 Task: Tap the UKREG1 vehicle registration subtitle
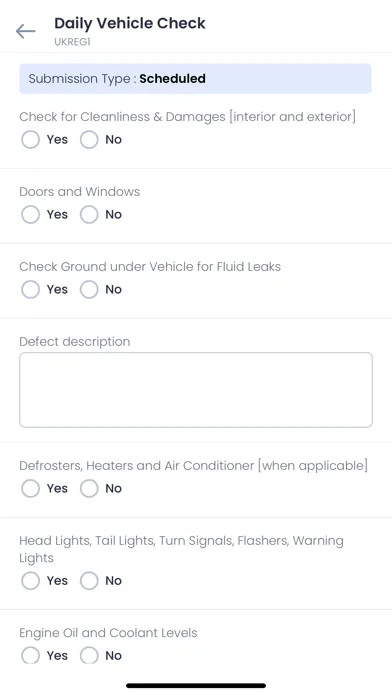point(72,42)
